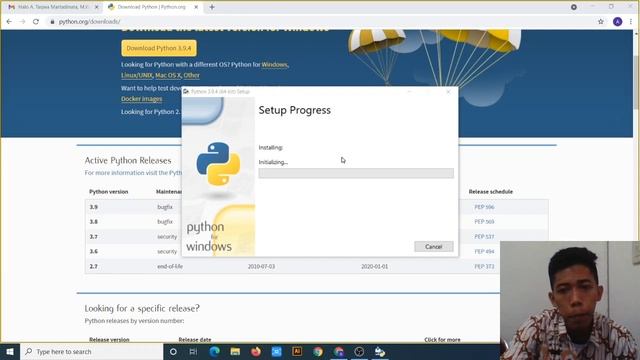Launch Firefox from the taskbar
This screenshot has width=640, height=360.
256,351
